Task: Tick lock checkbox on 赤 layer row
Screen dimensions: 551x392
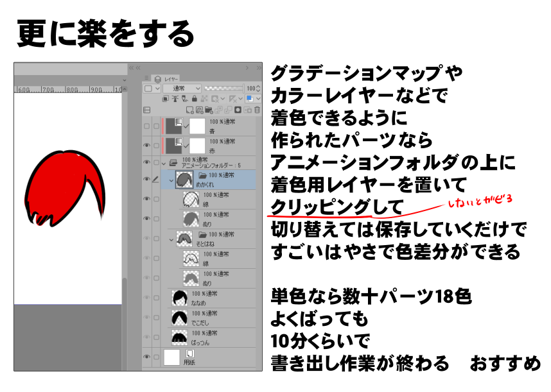Action: click(x=157, y=146)
